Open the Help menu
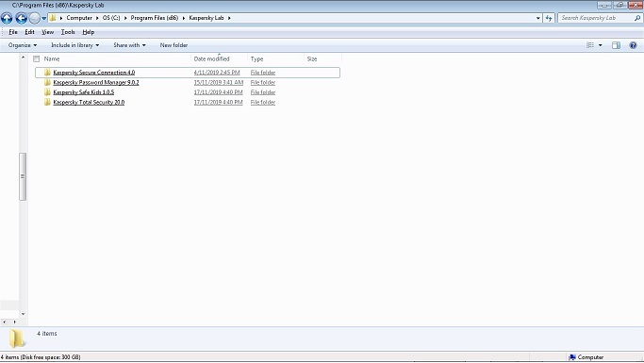 89,32
